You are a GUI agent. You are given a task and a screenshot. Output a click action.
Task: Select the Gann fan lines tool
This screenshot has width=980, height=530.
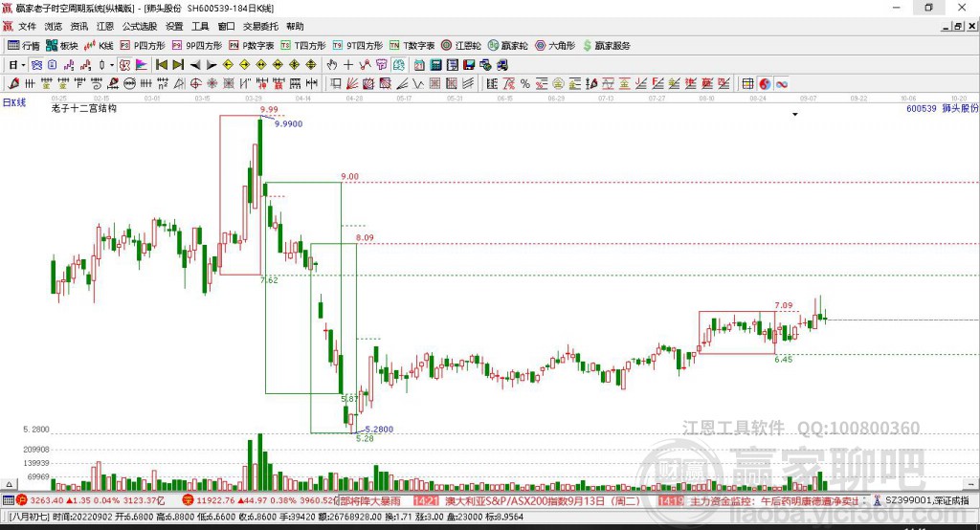(353, 84)
